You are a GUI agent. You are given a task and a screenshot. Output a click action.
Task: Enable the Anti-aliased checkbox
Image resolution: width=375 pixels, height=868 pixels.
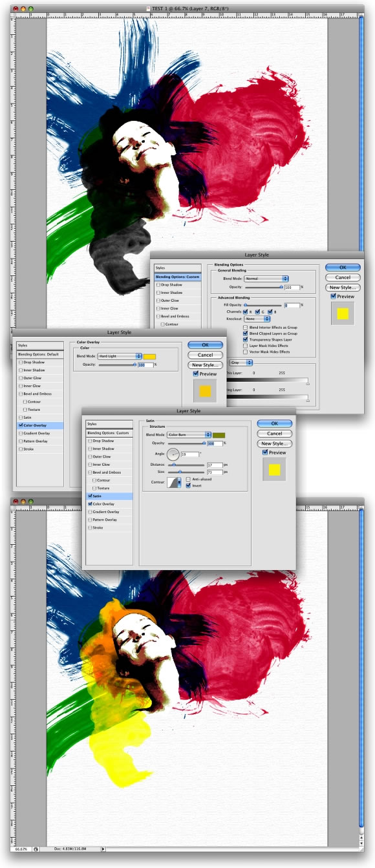click(x=188, y=479)
